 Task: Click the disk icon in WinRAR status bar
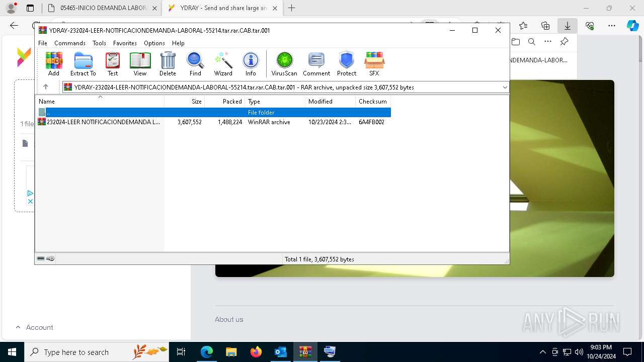pos(41,259)
